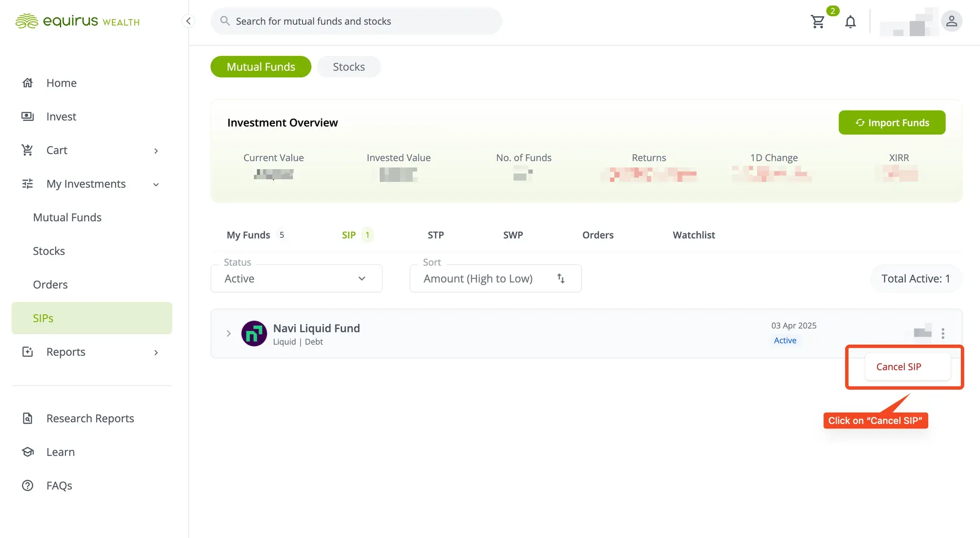Toggle sort direction arrows icon

(x=561, y=278)
